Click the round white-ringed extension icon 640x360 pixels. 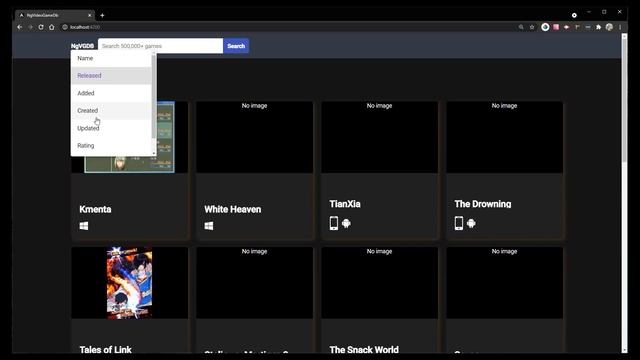pos(545,27)
